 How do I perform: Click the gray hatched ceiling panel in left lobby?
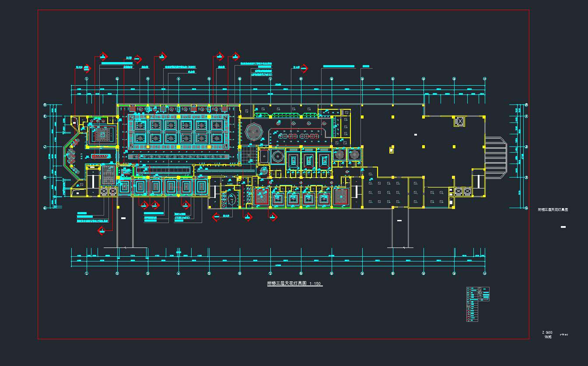coord(108,175)
